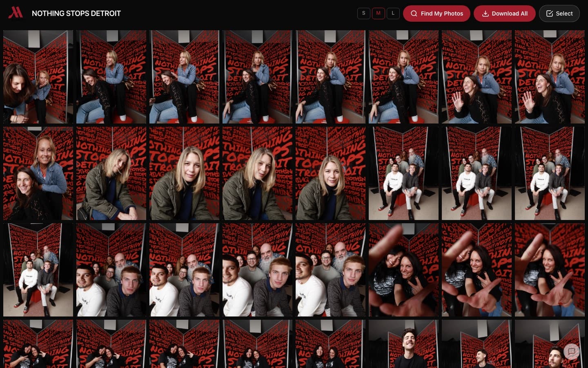Click the checkbox icon in Select

click(549, 13)
